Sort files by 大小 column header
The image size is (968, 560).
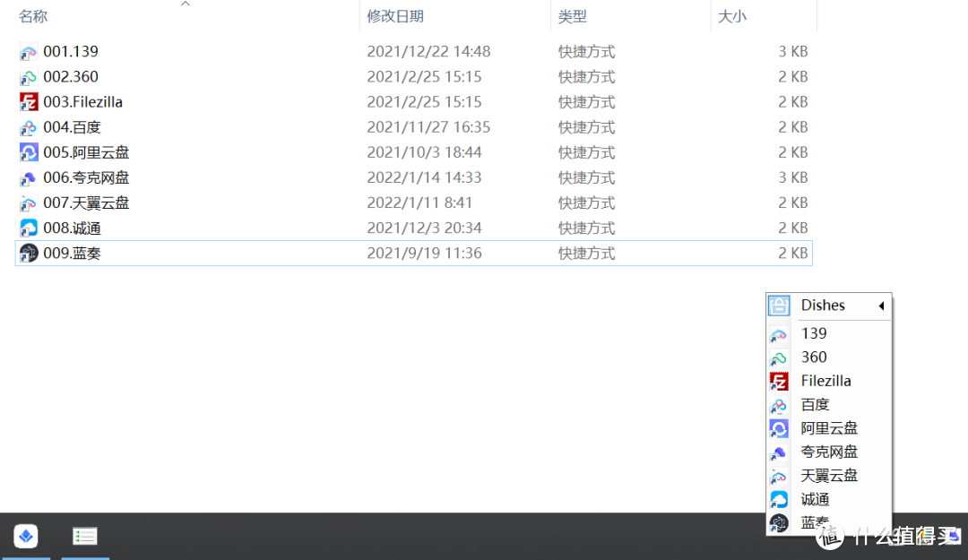pyautogui.click(x=732, y=17)
